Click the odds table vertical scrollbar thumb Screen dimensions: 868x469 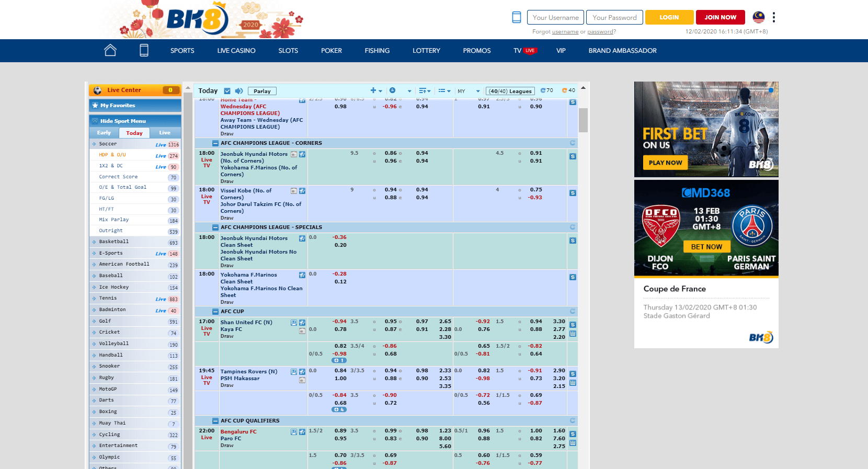point(583,120)
